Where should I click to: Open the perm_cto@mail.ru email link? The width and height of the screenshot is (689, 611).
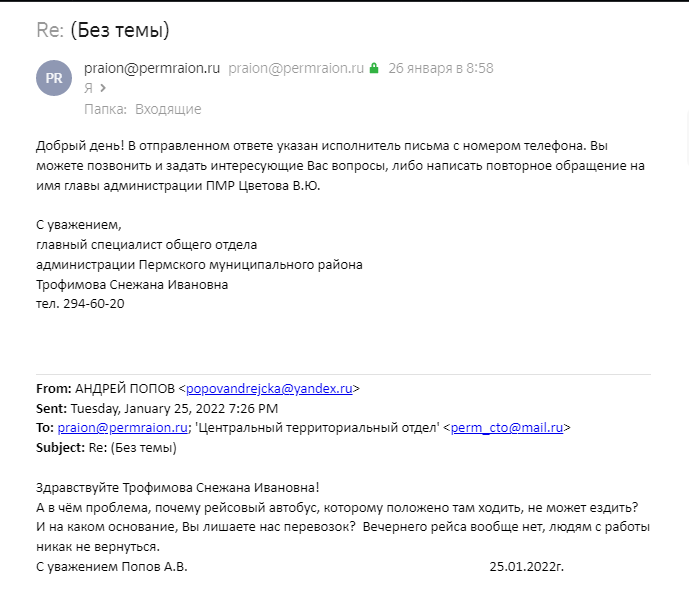[x=507, y=427]
